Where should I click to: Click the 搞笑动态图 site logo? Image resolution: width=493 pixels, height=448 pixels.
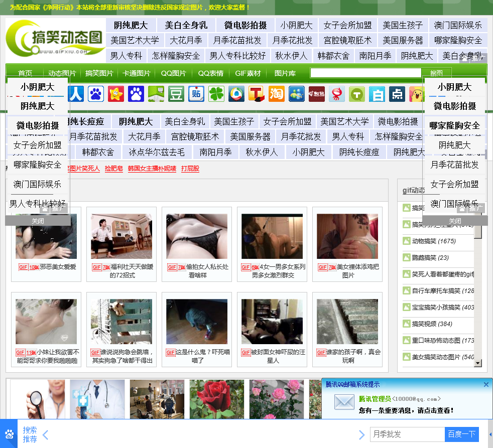click(x=56, y=39)
